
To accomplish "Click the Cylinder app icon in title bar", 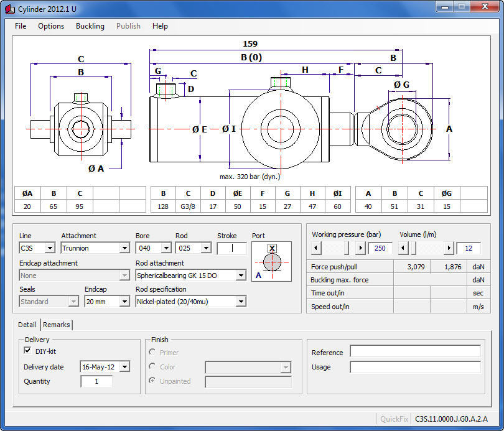I will tap(9, 9).
